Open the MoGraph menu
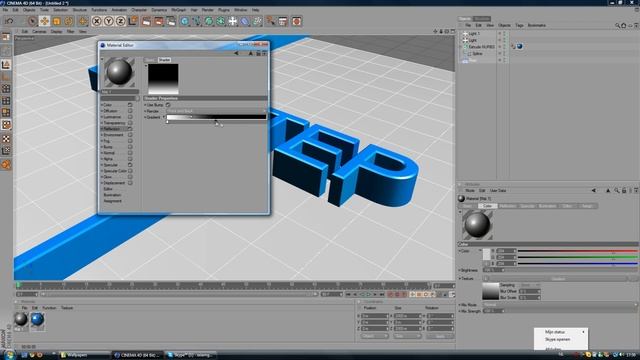640x360 pixels. 178,10
